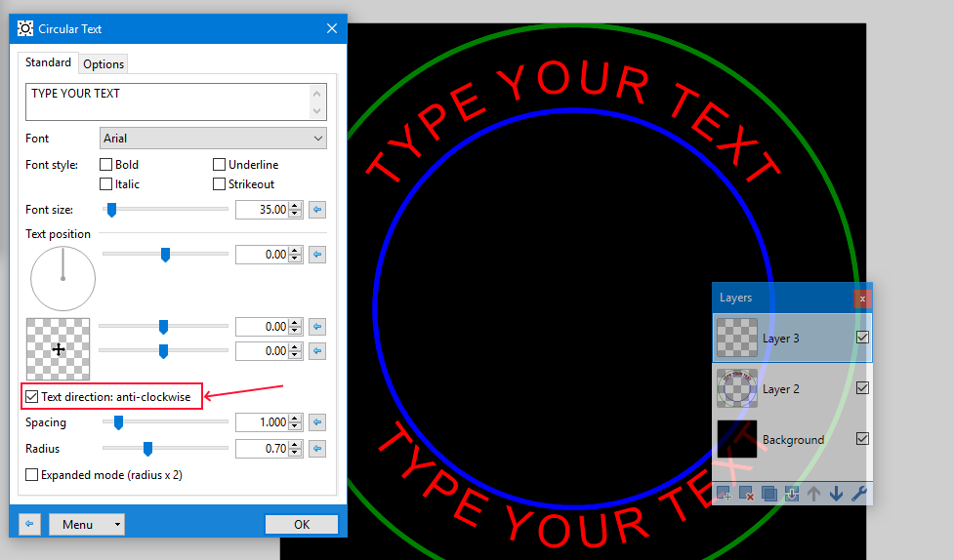The height and width of the screenshot is (560, 954).
Task: Decrease Radius with spinner down arrow
Action: click(x=296, y=453)
